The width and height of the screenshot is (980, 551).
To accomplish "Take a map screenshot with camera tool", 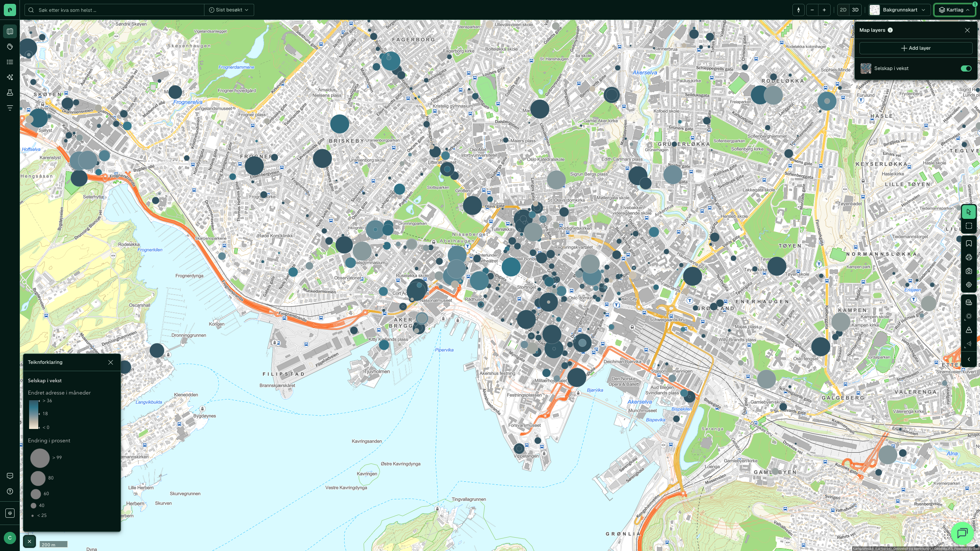I will [969, 271].
